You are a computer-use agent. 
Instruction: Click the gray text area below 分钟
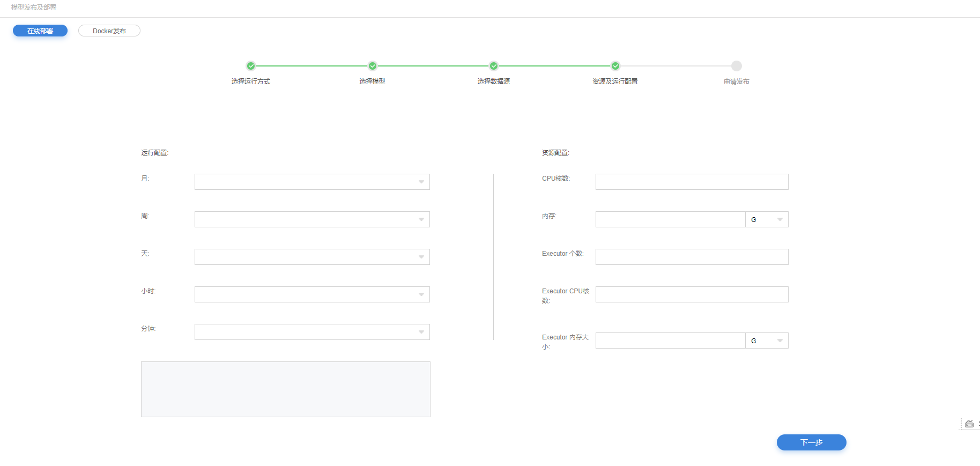point(286,389)
